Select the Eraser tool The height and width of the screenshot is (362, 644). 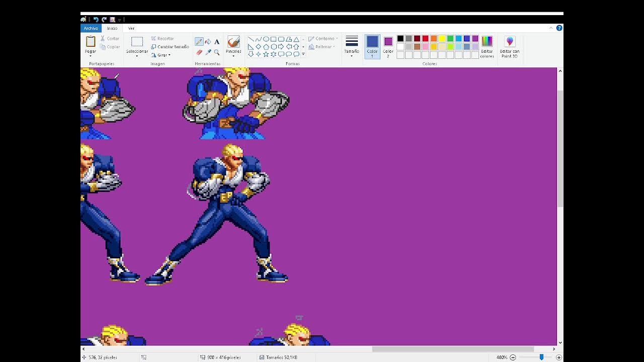point(199,52)
